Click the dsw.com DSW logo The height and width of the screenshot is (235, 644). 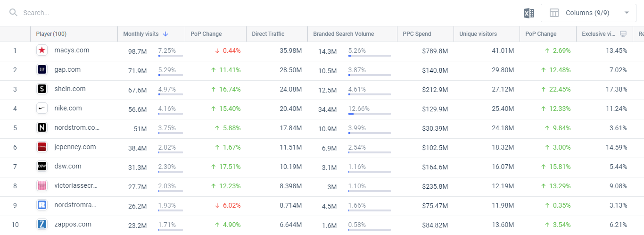tap(42, 166)
